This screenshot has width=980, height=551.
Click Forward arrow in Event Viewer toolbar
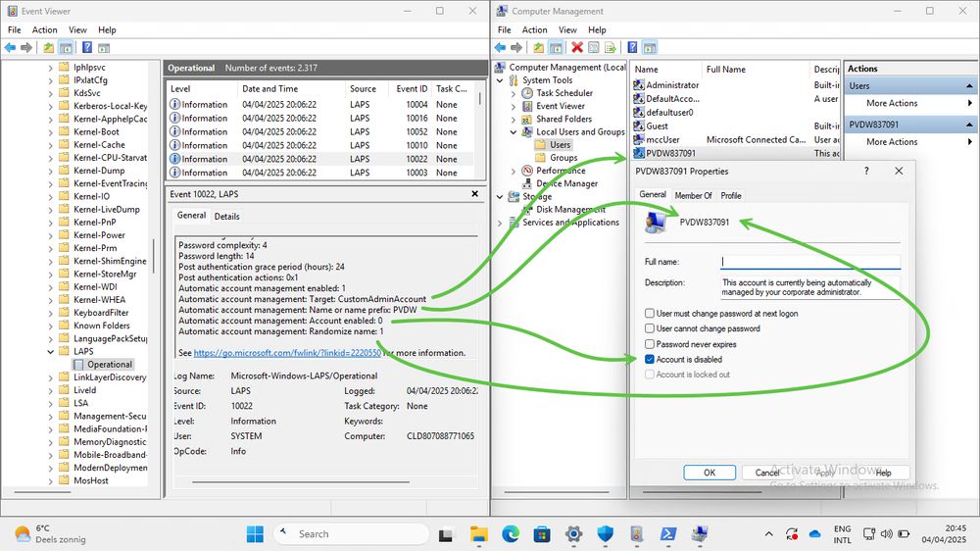point(26,47)
